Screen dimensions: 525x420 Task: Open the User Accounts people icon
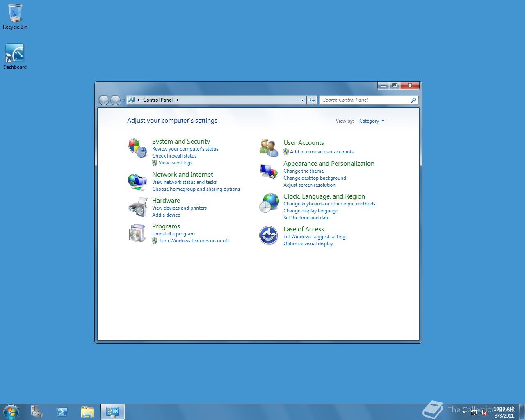(269, 148)
